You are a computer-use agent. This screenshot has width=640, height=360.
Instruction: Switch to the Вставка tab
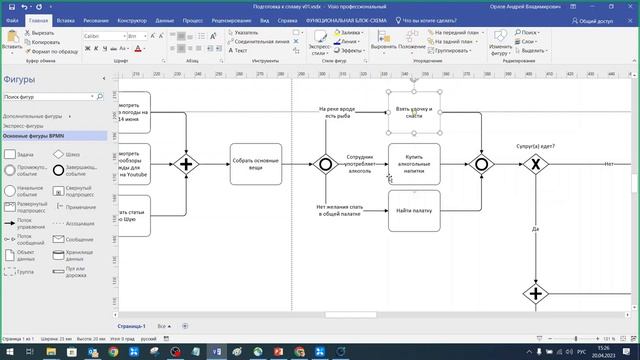pos(66,20)
